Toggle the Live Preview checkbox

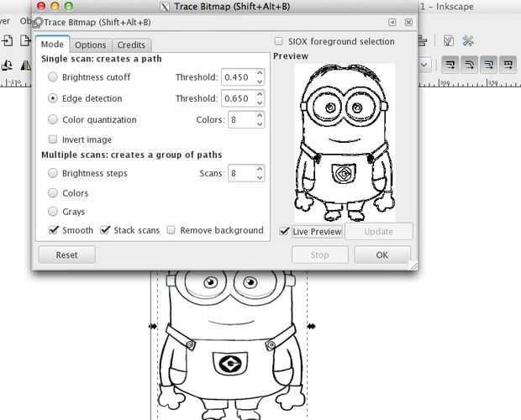click(x=284, y=231)
